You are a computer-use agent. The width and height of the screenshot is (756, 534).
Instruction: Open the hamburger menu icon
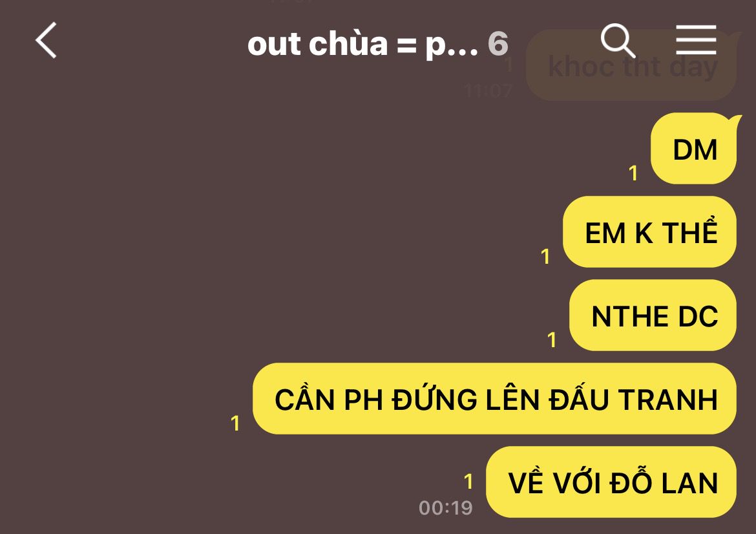pyautogui.click(x=696, y=40)
